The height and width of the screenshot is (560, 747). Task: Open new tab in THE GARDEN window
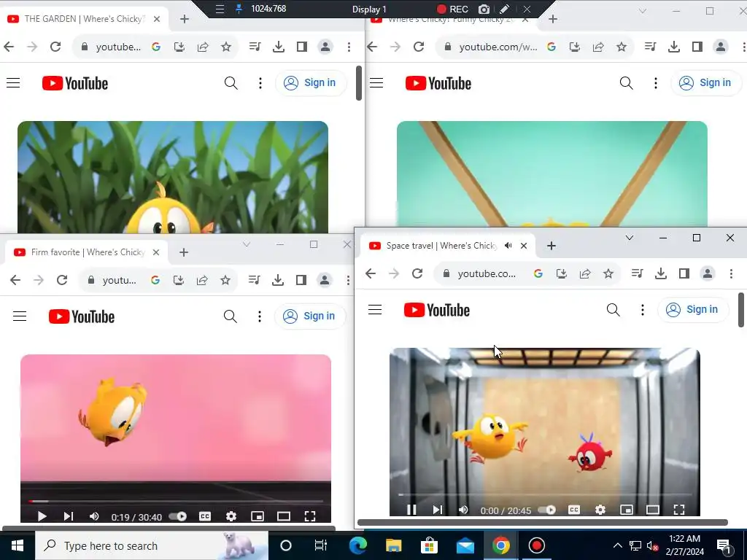(185, 19)
